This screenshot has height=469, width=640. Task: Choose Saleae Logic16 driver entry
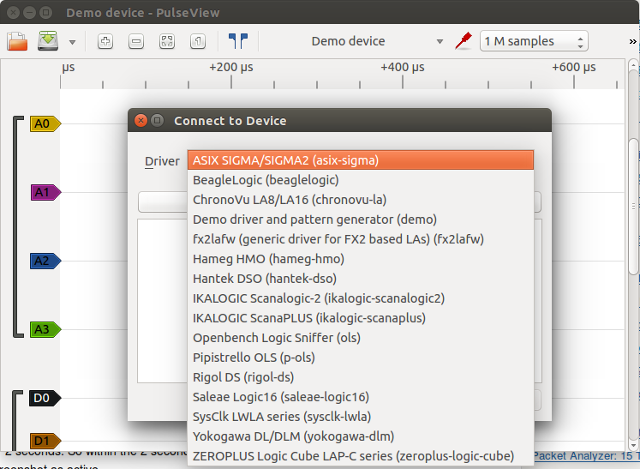tap(361, 397)
